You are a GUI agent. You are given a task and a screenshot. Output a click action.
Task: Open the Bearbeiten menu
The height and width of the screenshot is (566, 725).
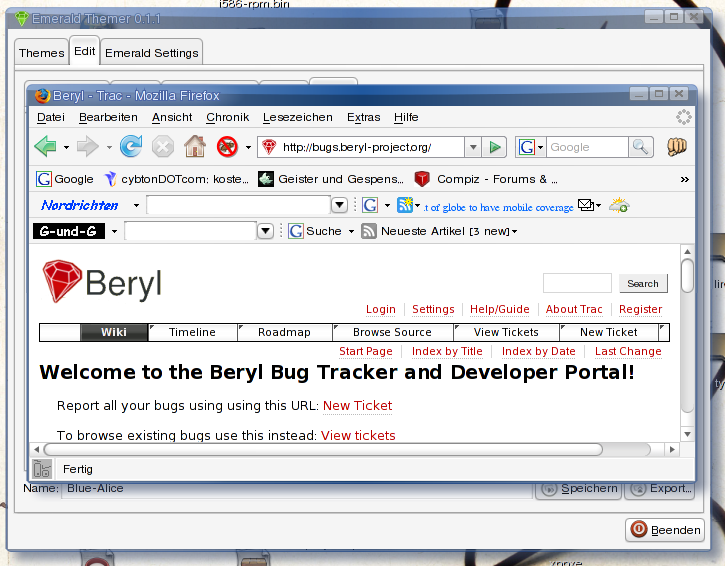point(108,117)
